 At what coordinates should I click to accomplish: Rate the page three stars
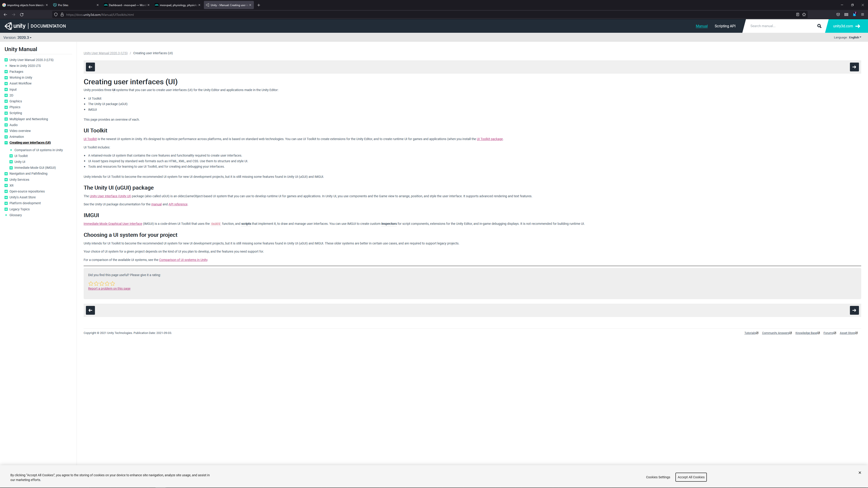tap(102, 284)
